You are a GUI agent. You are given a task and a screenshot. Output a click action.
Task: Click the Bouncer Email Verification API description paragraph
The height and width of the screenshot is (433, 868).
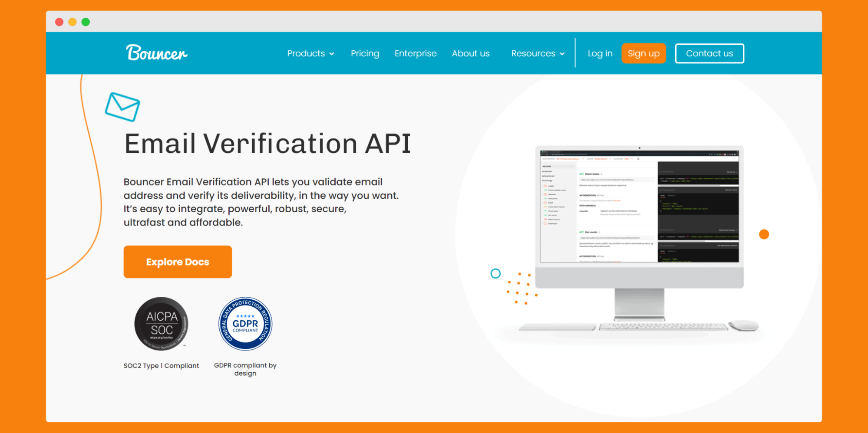pyautogui.click(x=261, y=202)
